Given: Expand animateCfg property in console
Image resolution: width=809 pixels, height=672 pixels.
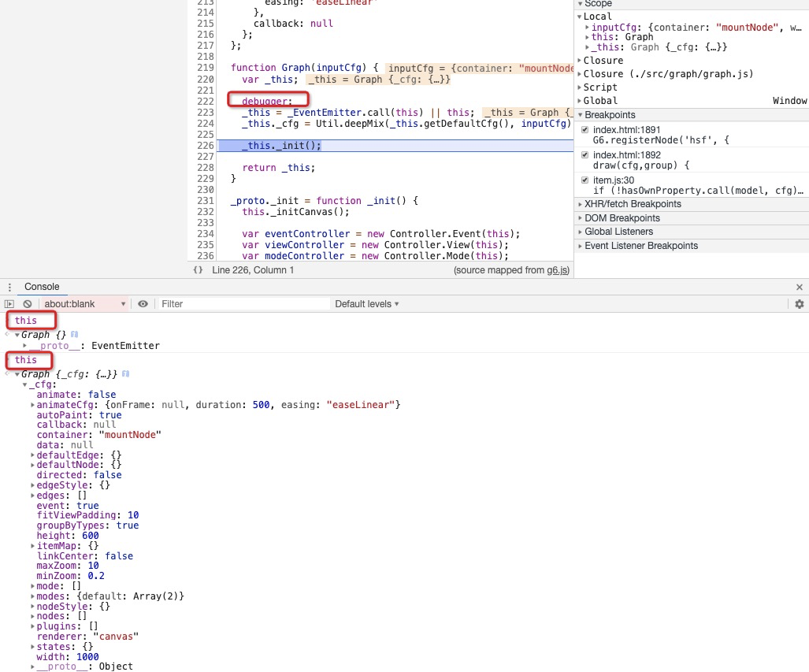Looking at the screenshot, I should point(32,405).
